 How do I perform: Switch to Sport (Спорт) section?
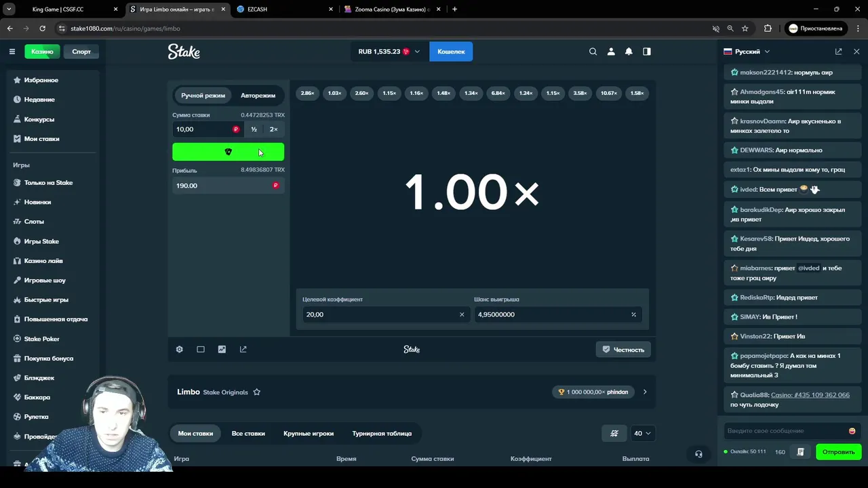[x=81, y=52]
